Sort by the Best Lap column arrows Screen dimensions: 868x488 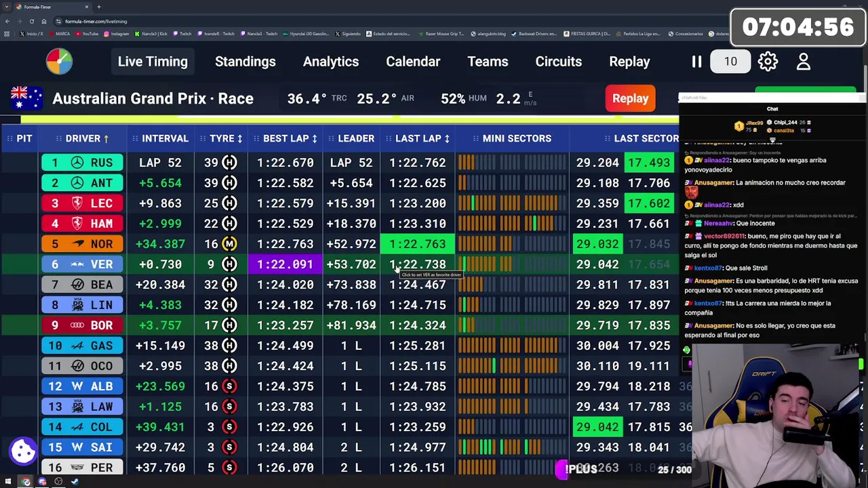(315, 138)
